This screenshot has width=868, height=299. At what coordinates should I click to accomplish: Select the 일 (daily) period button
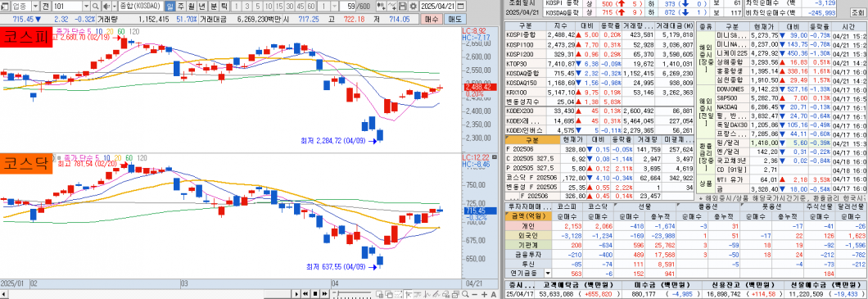pyautogui.click(x=170, y=6)
